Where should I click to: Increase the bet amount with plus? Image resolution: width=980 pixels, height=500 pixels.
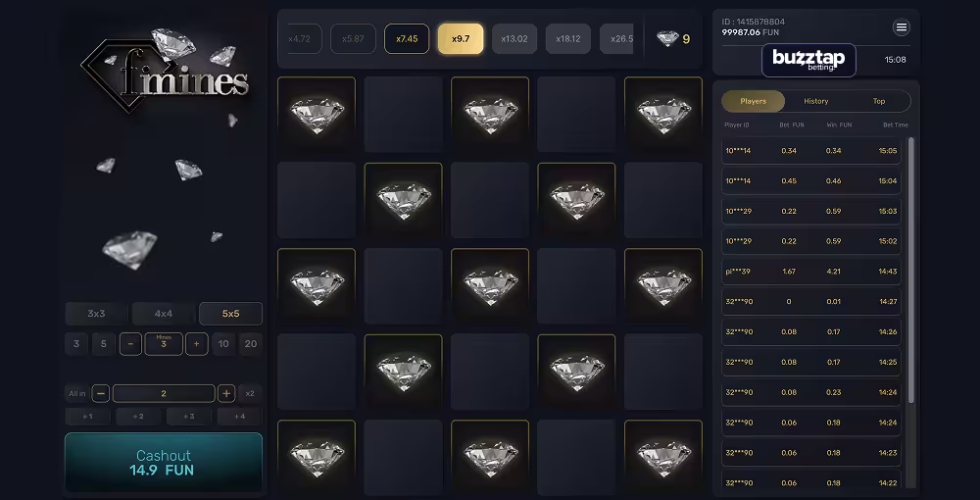(226, 393)
